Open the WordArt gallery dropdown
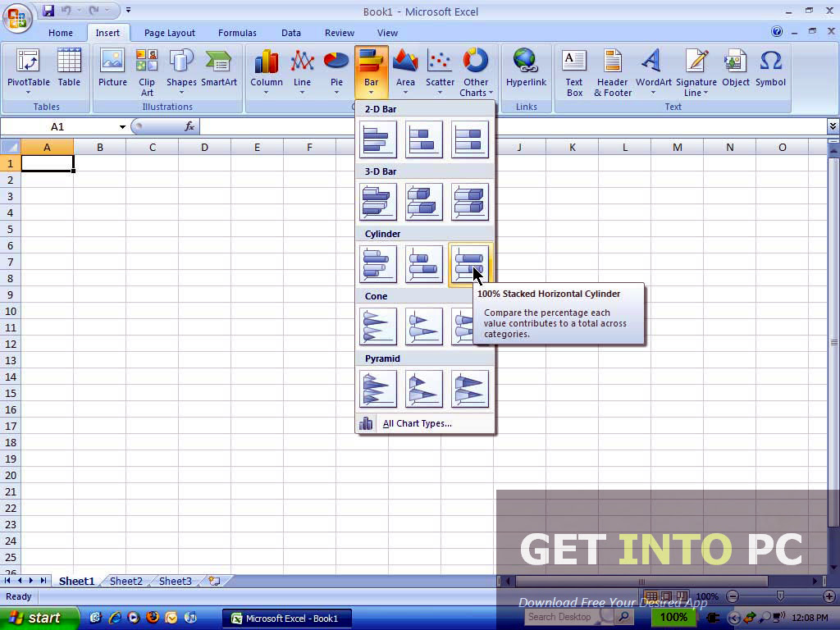Image resolution: width=840 pixels, height=630 pixels. click(653, 72)
